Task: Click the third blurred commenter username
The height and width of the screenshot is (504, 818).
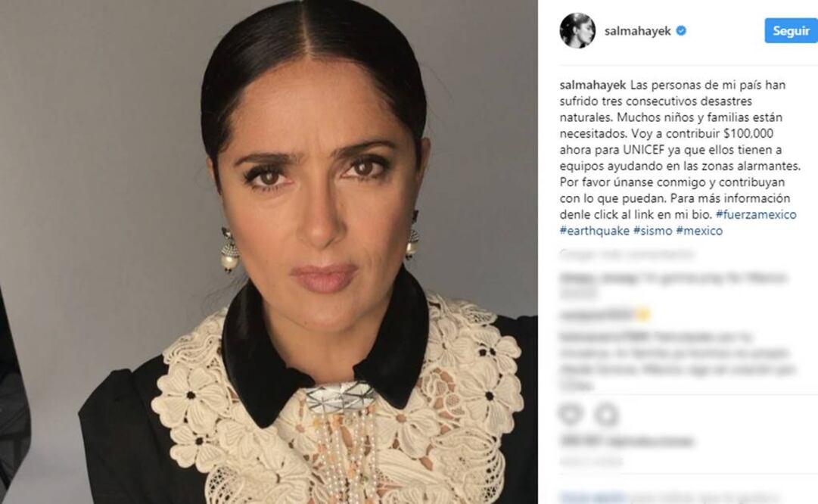Action: [x=604, y=337]
